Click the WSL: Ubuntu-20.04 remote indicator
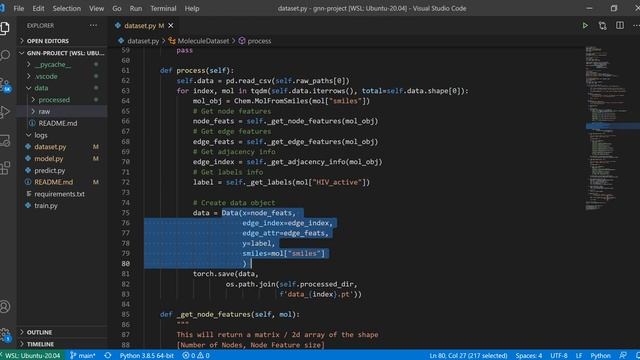 click(x=31, y=356)
